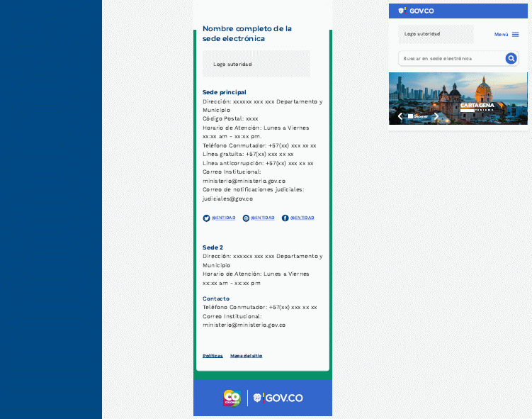Click the GOV.CO logo in footer

tap(278, 398)
